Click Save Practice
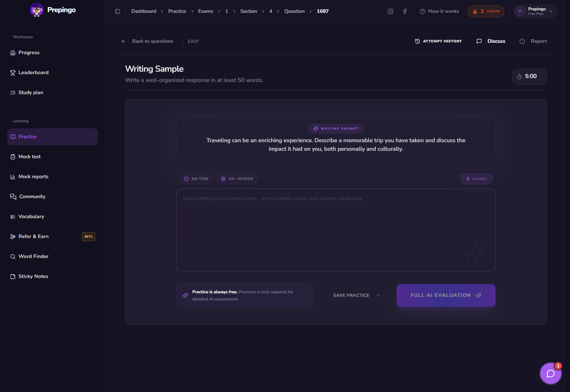570x392 pixels. pos(357,295)
